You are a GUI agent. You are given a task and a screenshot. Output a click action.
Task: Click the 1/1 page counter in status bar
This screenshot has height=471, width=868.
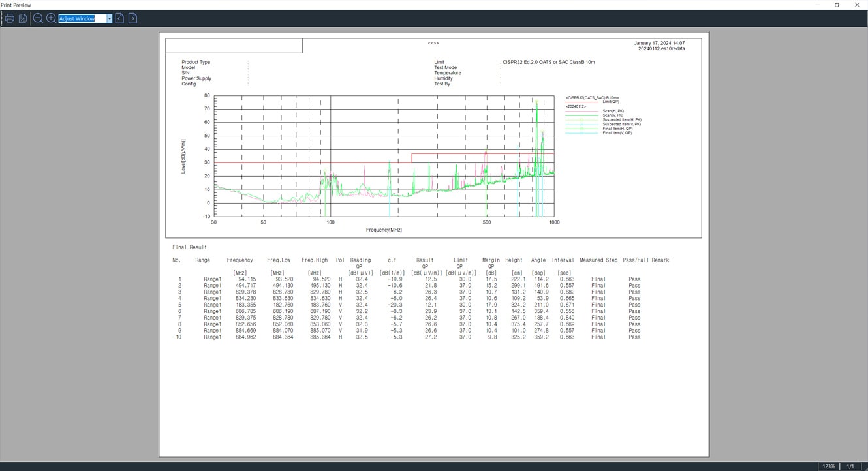[x=850, y=466]
